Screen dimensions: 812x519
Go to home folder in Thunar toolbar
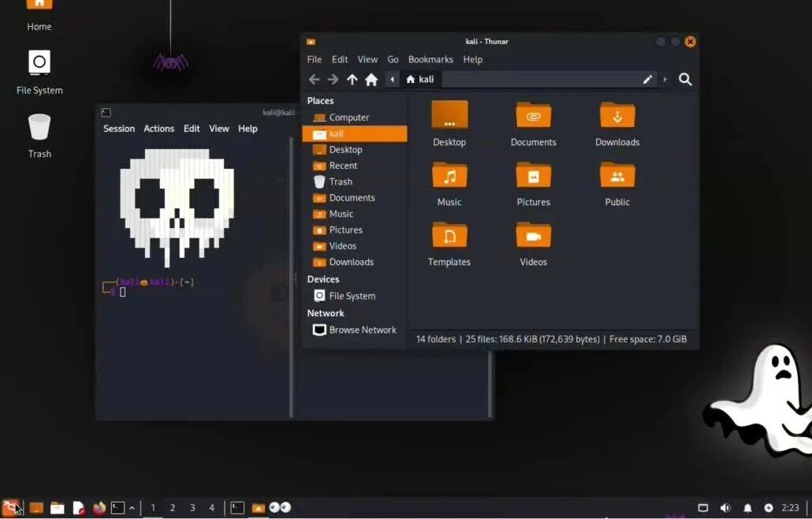pyautogui.click(x=371, y=79)
